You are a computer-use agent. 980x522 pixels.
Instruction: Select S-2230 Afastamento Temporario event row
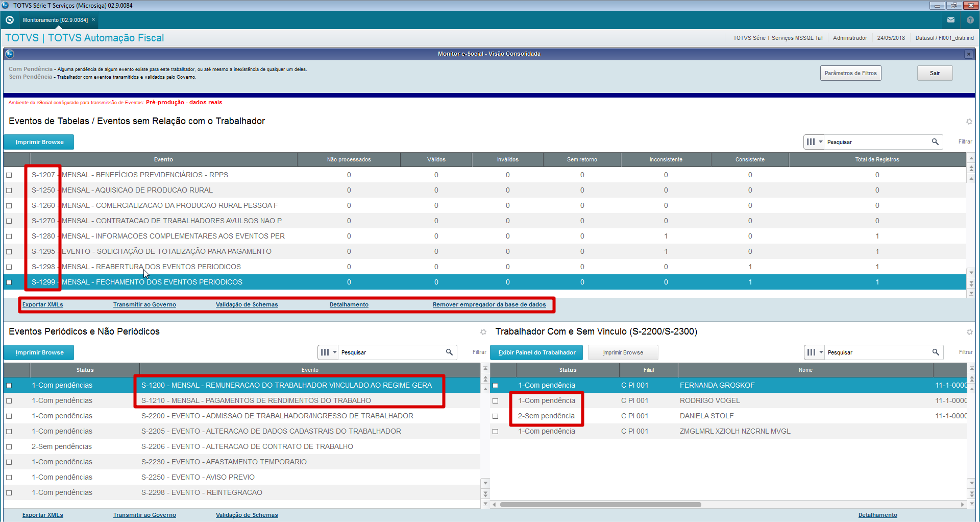pyautogui.click(x=242, y=462)
